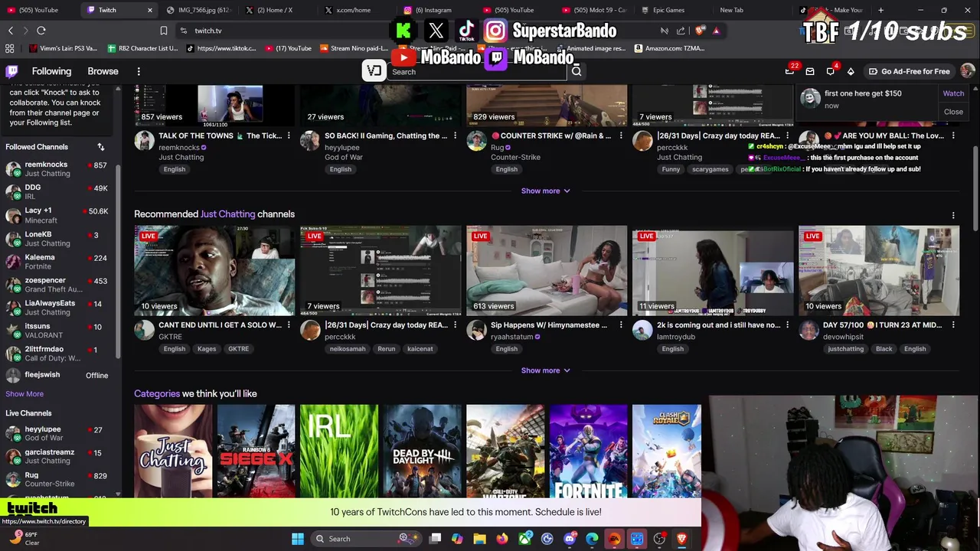Open user profile avatar menu
This screenshot has width=980, height=551.
[x=968, y=71]
